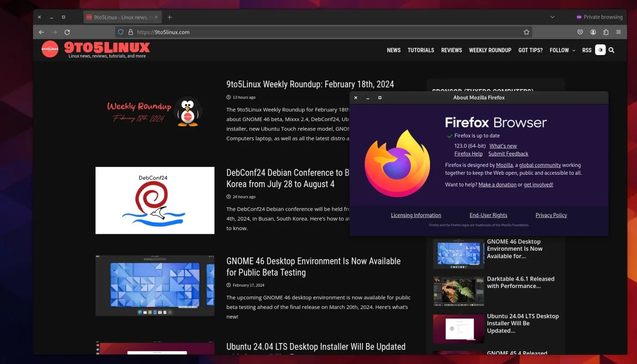Open the Firefox application hamburger menu
Viewport: 637px width, 364px height.
[618, 32]
